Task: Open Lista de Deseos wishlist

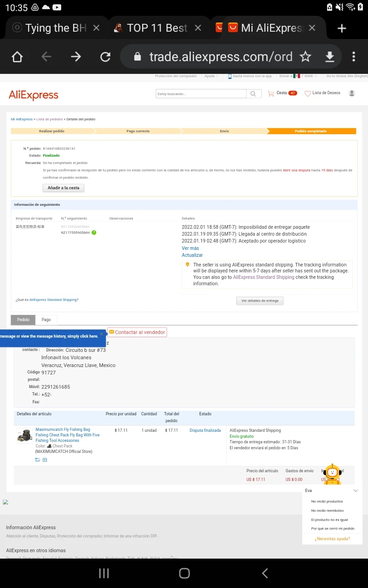Action: click(322, 93)
